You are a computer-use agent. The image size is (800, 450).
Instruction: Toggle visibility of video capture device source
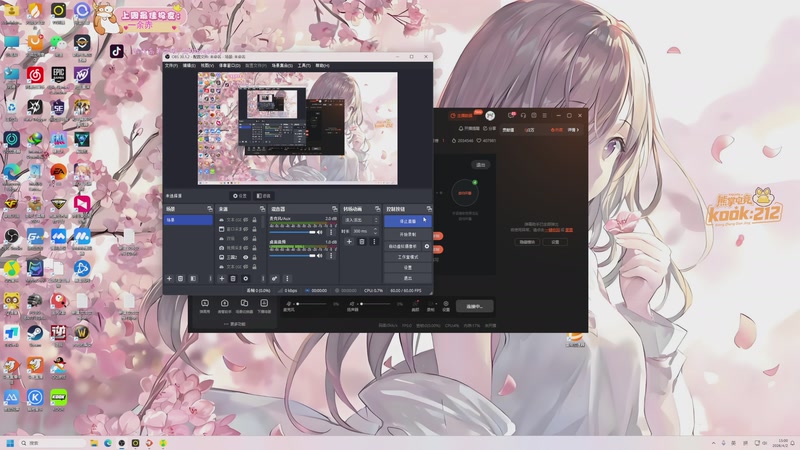(x=246, y=248)
